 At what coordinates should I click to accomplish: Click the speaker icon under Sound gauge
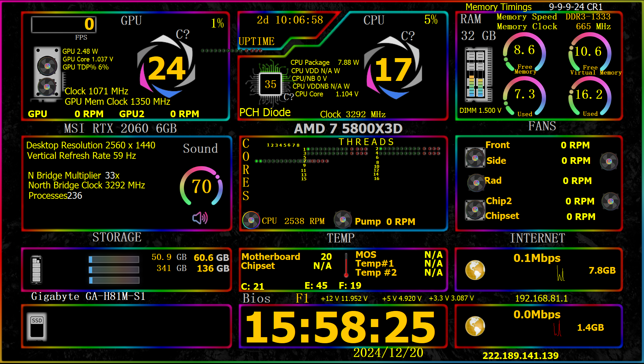(x=200, y=218)
